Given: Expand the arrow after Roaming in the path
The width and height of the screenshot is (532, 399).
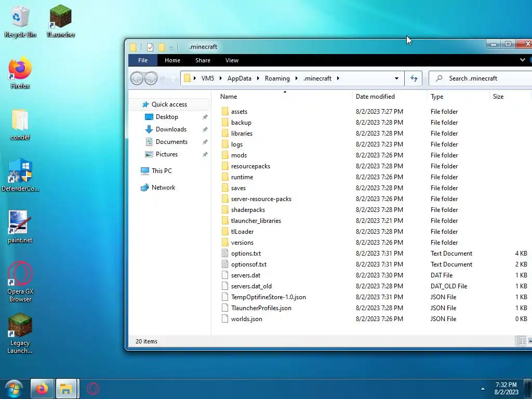Looking at the screenshot, I should [x=296, y=78].
